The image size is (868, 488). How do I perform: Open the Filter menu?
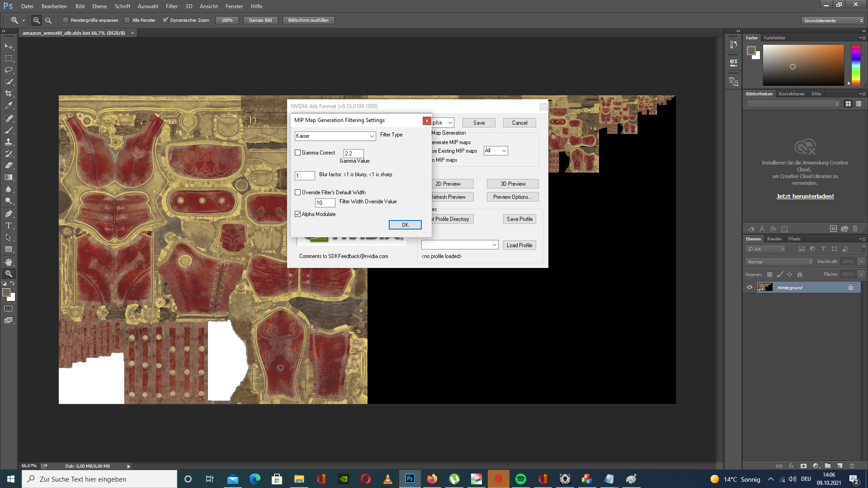(x=172, y=6)
